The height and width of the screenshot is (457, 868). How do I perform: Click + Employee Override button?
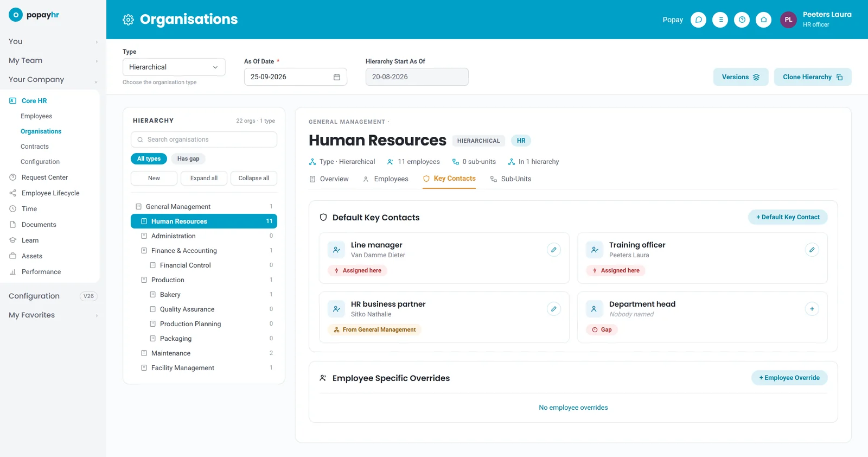point(789,378)
